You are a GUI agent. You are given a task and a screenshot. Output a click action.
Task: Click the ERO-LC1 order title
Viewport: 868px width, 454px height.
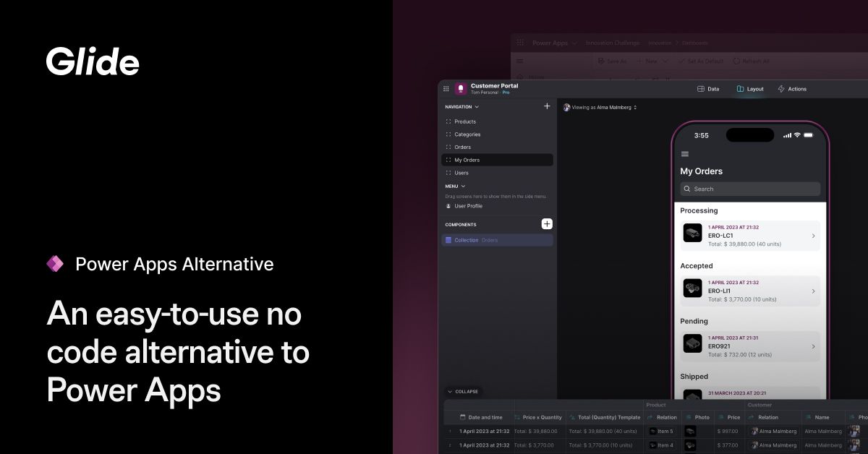coord(720,236)
